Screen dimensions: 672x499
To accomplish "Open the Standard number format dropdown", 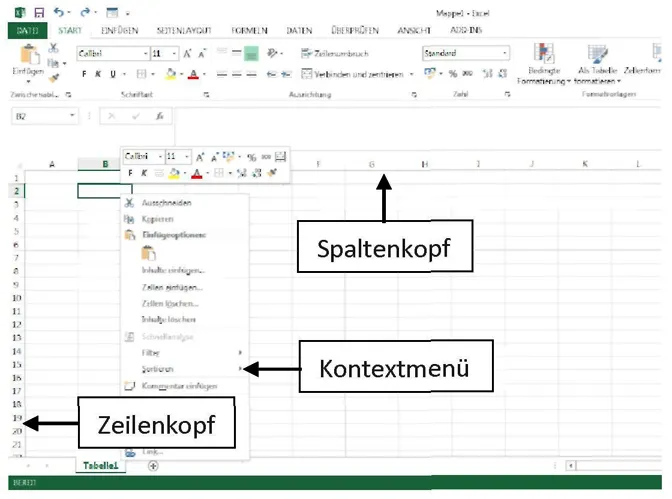I will point(505,53).
